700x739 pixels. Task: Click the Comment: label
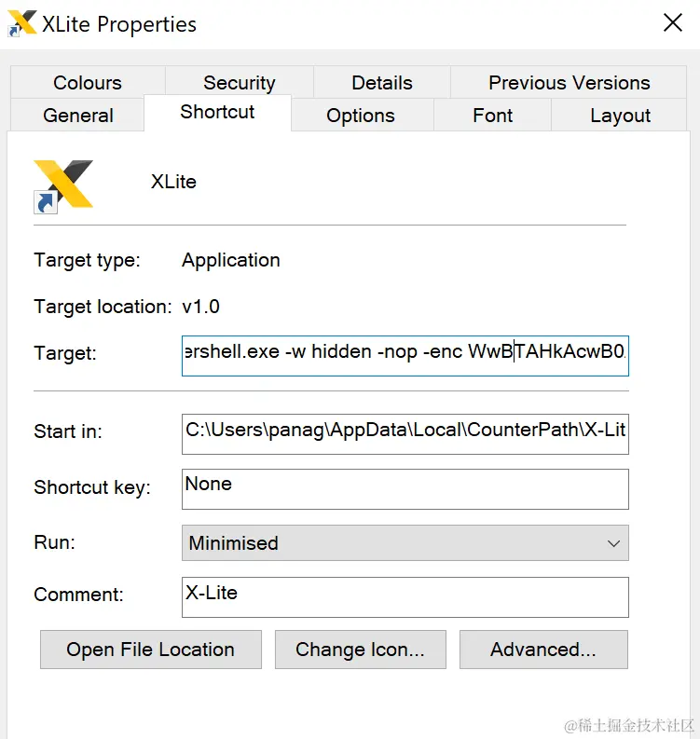78,595
